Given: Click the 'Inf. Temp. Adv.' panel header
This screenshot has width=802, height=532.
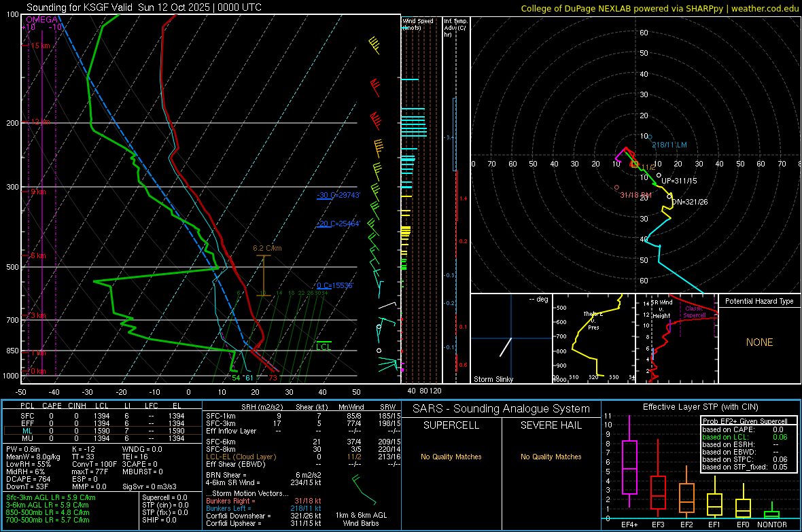Looking at the screenshot, I should 455,28.
